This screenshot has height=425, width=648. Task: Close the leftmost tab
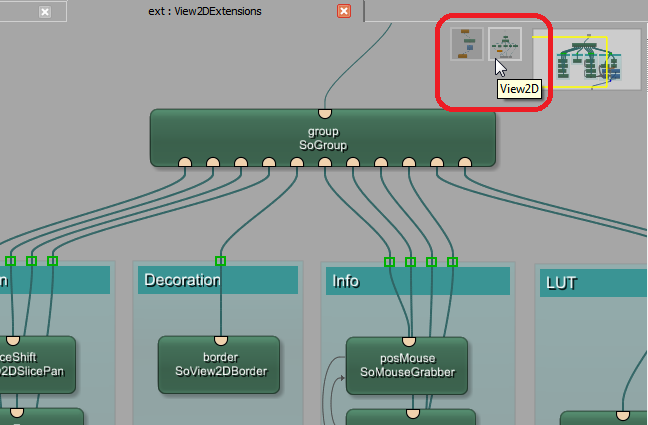pyautogui.click(x=45, y=12)
